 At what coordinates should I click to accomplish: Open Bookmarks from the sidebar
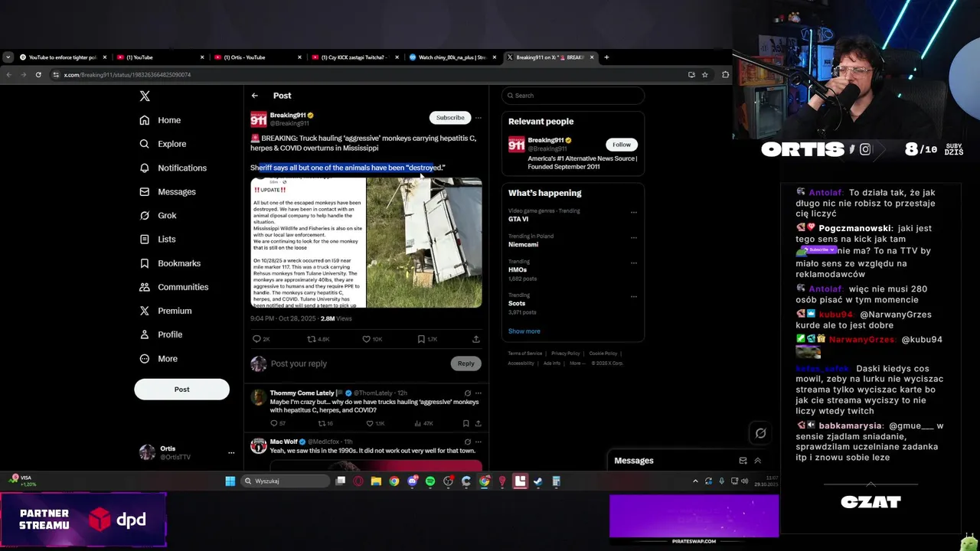tap(170, 263)
